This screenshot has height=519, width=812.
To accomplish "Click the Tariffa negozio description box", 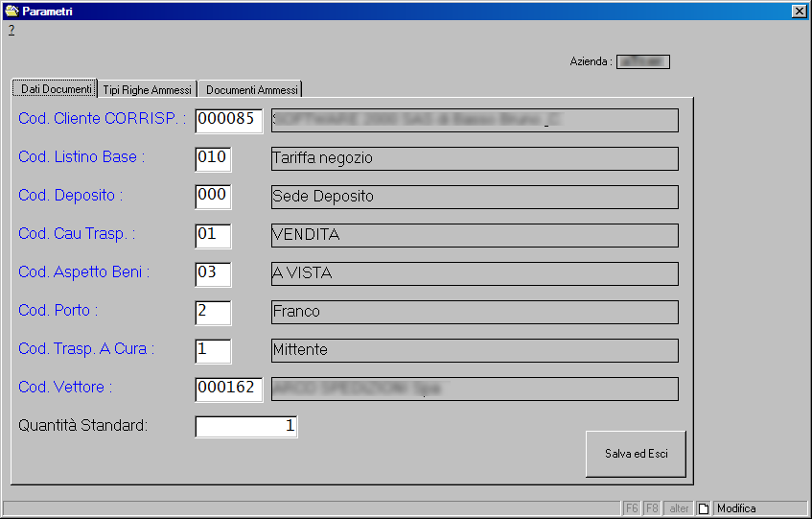I will tap(475, 158).
